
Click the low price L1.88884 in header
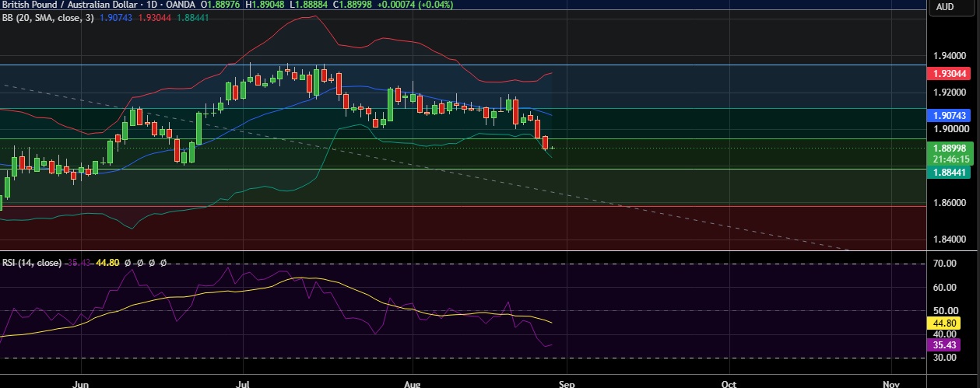(310, 5)
